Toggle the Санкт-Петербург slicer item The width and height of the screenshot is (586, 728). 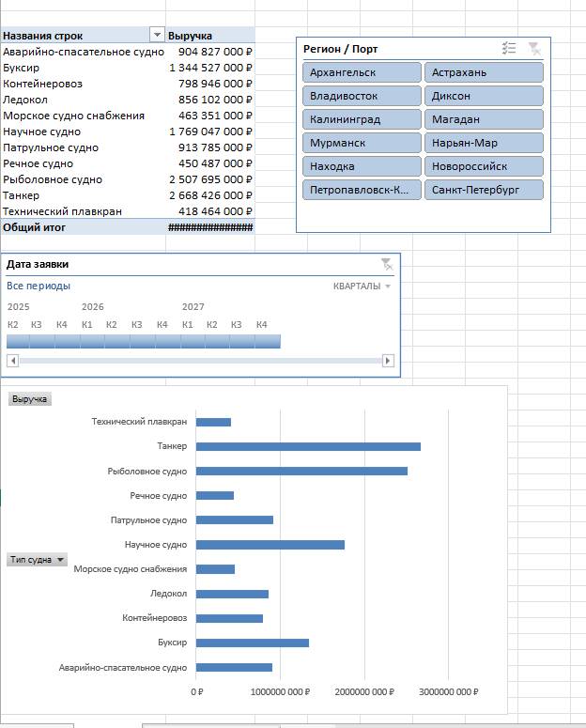[484, 190]
